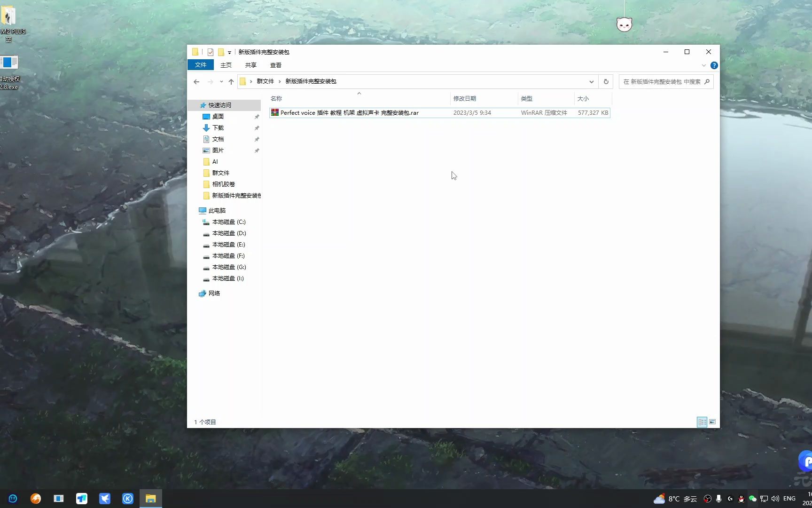Navigate to 群文件 via the breadcrumb
The image size is (812, 508).
pos(266,81)
